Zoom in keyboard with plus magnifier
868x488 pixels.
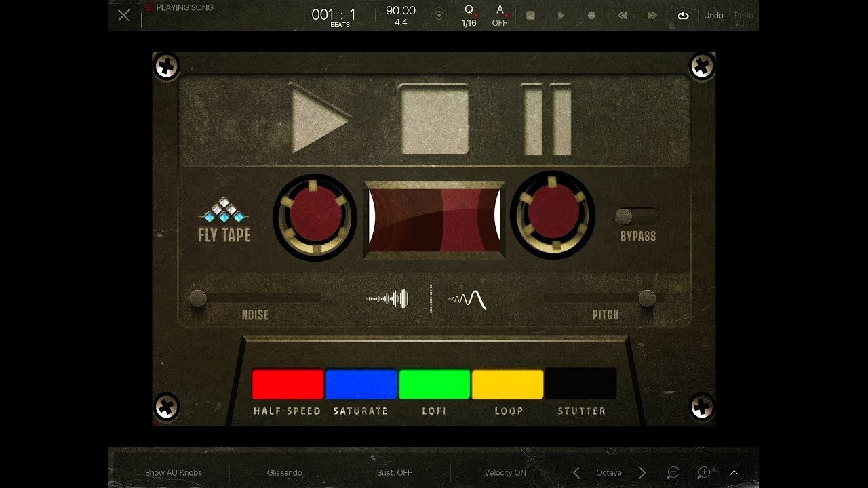pos(704,472)
